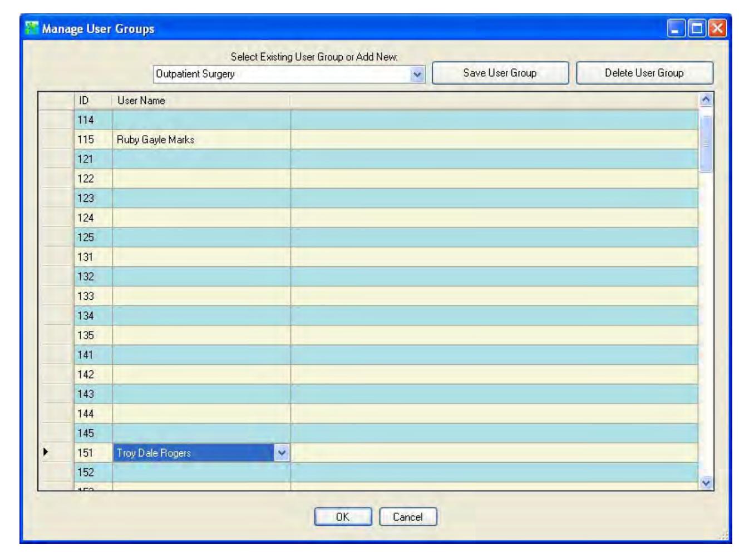
Task: Open the user group selection dropdown arrow
Action: click(x=417, y=74)
